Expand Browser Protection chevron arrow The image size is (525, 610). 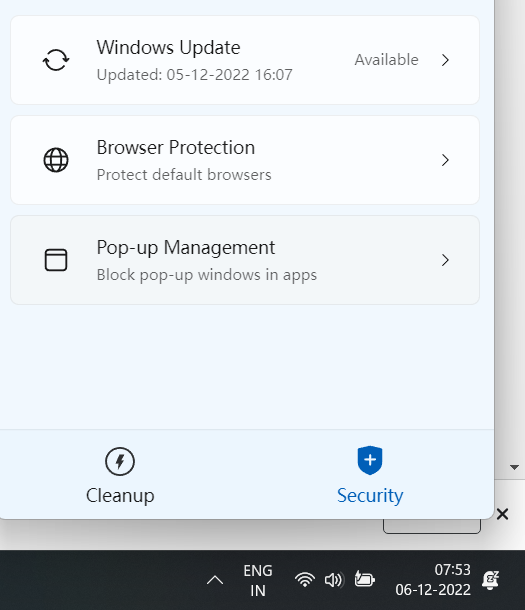(445, 160)
